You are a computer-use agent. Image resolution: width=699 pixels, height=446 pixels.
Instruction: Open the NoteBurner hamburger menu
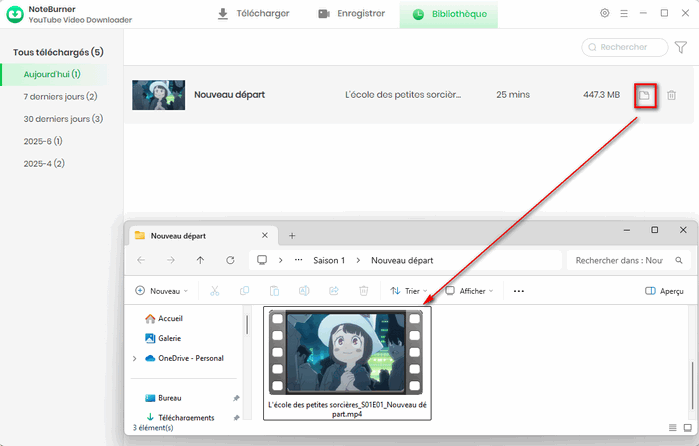[624, 14]
